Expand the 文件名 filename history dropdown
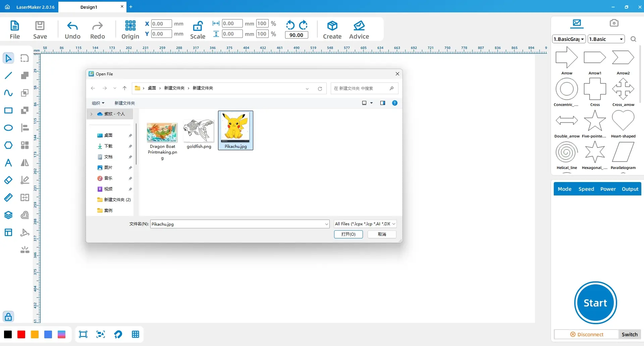The width and height of the screenshot is (644, 346). click(x=326, y=224)
